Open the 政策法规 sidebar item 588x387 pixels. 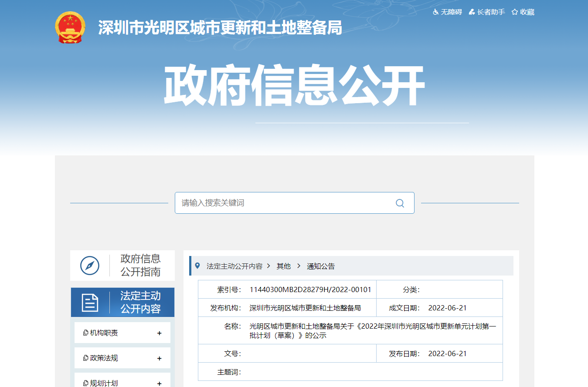click(104, 358)
